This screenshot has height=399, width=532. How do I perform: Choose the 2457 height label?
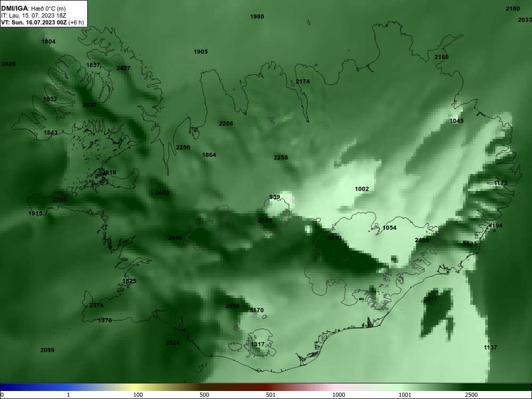[x=123, y=68]
